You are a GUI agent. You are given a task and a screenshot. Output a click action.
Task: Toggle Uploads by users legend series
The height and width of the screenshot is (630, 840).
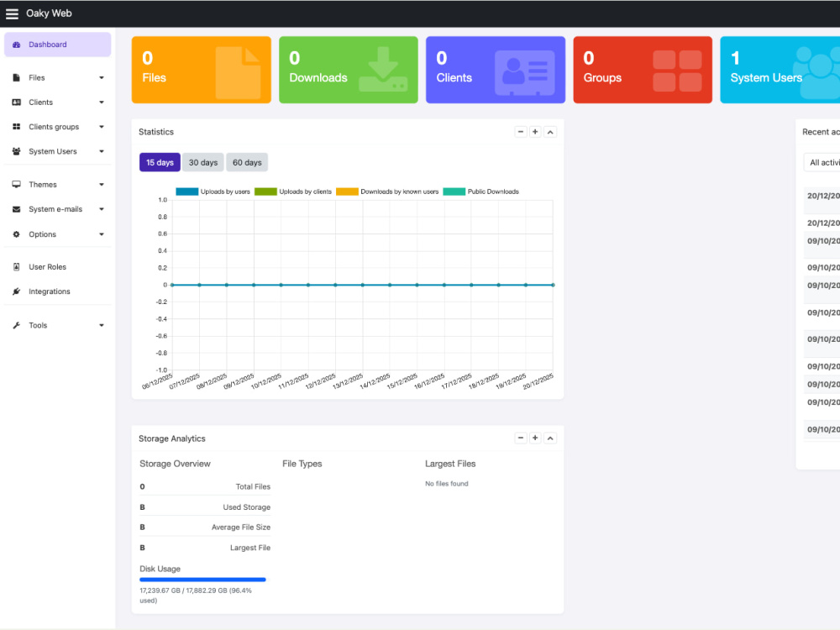[213, 192]
